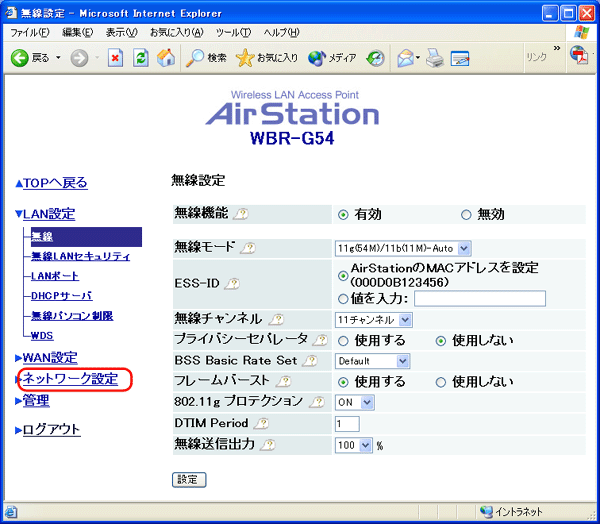Open the History clock icon
Viewport: 600px width, 524px height.
pyautogui.click(x=375, y=58)
